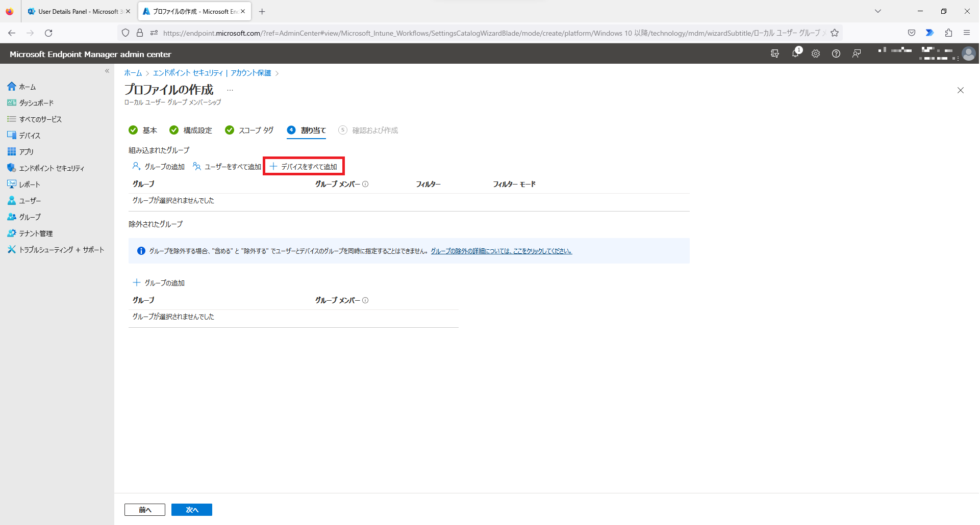The width and height of the screenshot is (980, 525).
Task: Click エンドポイント セキュリティ | アカウント保護 breadcrumb
Action: coord(212,73)
